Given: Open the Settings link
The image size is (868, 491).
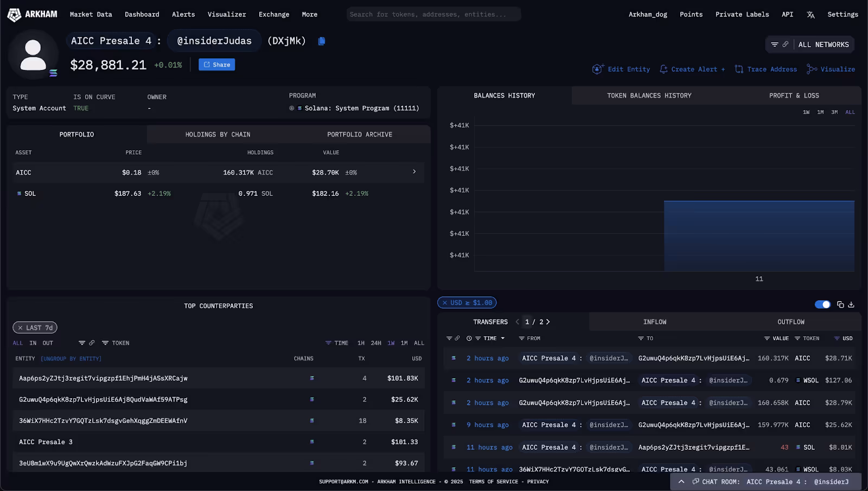Looking at the screenshot, I should [843, 15].
